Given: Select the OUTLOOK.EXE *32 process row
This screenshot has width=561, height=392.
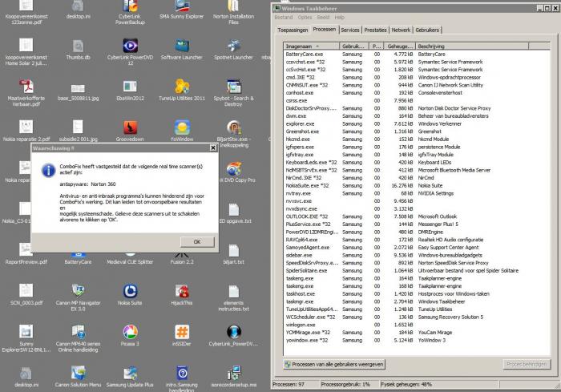Looking at the screenshot, I should coord(417,216).
